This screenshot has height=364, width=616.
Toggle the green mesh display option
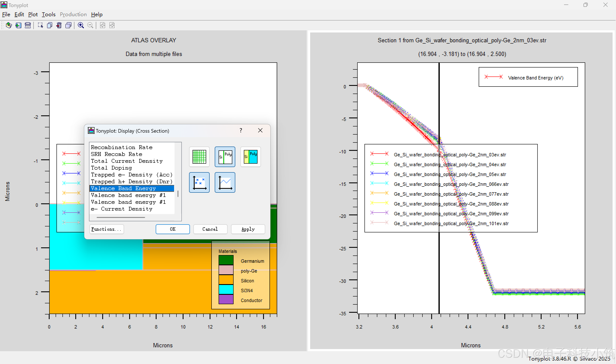click(199, 157)
